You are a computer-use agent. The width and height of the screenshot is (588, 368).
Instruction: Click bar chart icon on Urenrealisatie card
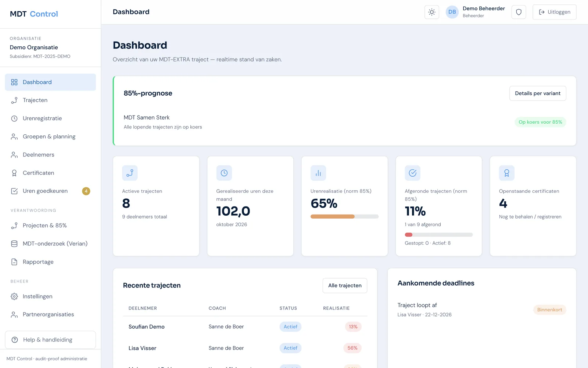(318, 173)
